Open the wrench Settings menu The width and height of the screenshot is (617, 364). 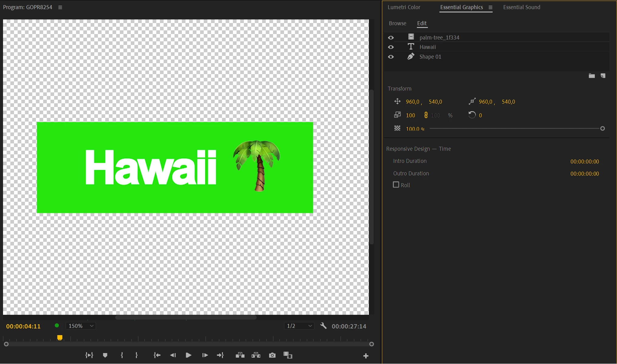click(323, 326)
